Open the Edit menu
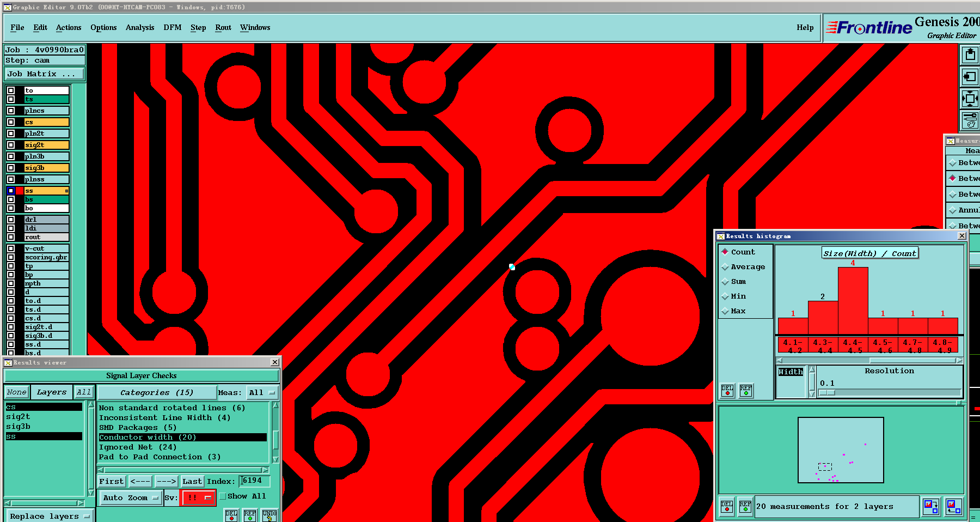This screenshot has height=522, width=980. [40, 27]
